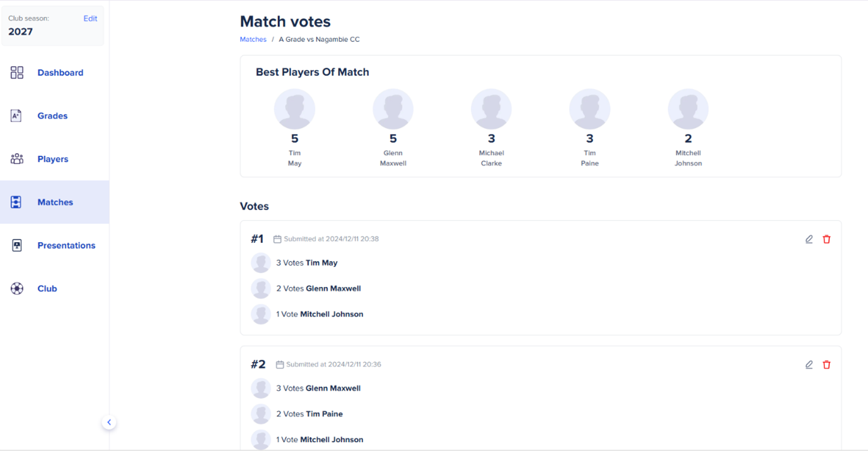Screen dimensions: 868x451
Task: Click the Presentations icon in sidebar
Action: (17, 245)
